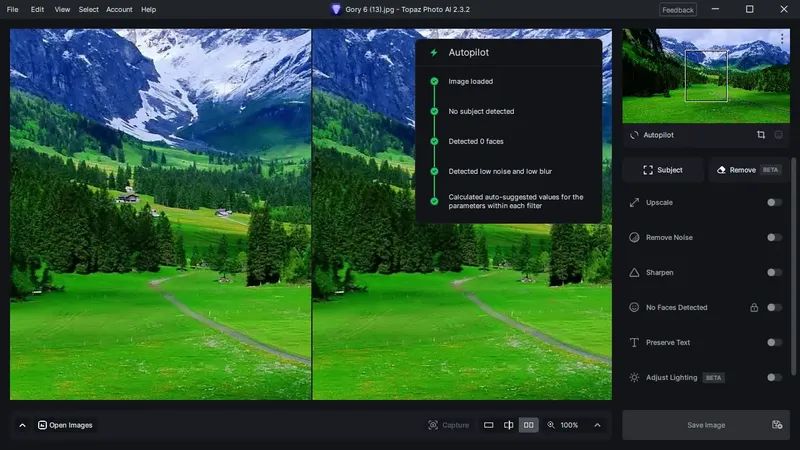Click the split divider between the previews
This screenshot has height=450, width=800.
(x=312, y=214)
